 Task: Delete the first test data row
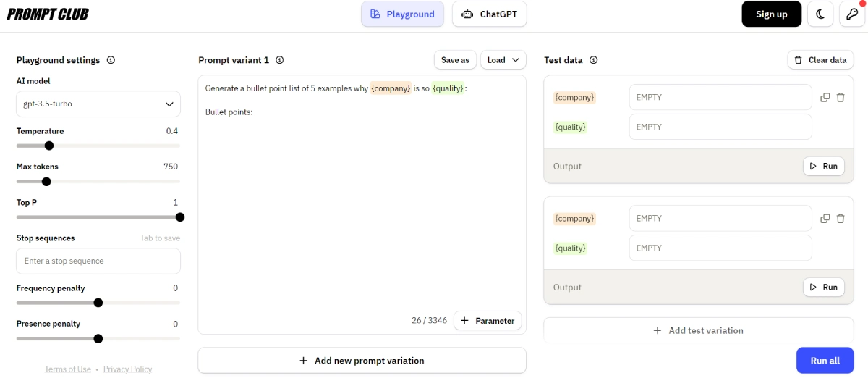[841, 97]
